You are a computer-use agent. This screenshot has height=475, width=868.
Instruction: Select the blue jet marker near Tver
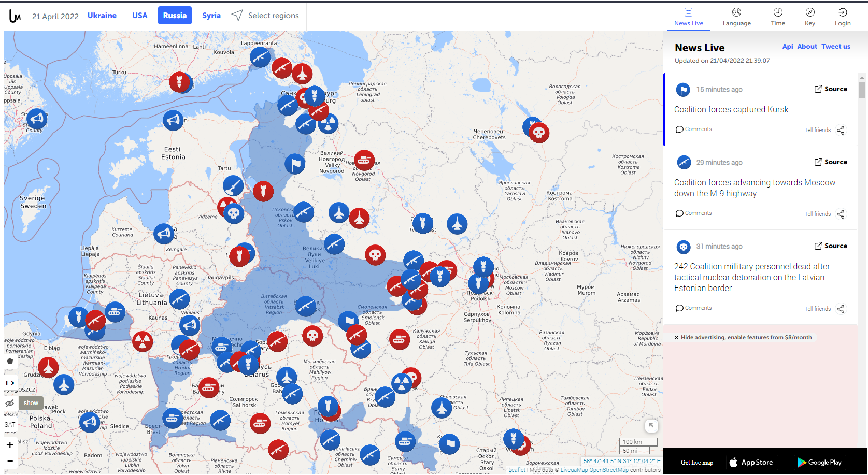457,224
